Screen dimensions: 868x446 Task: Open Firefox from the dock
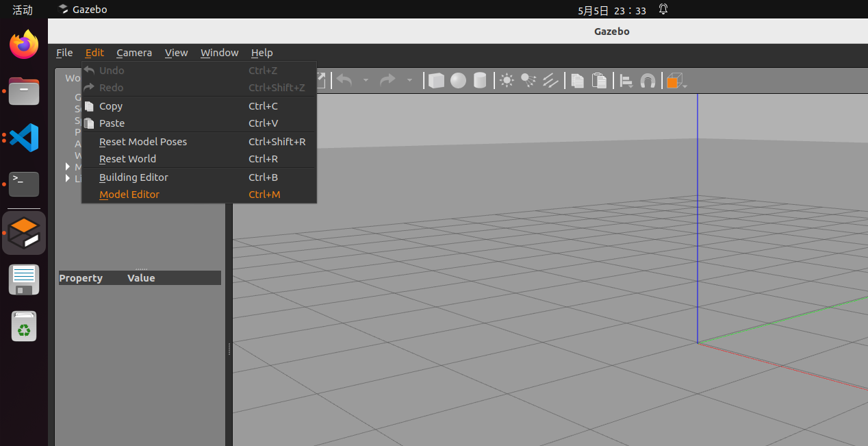pyautogui.click(x=24, y=45)
